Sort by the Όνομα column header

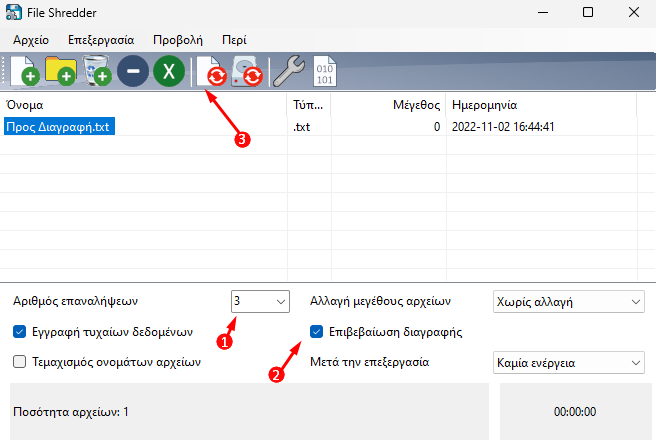(x=144, y=105)
